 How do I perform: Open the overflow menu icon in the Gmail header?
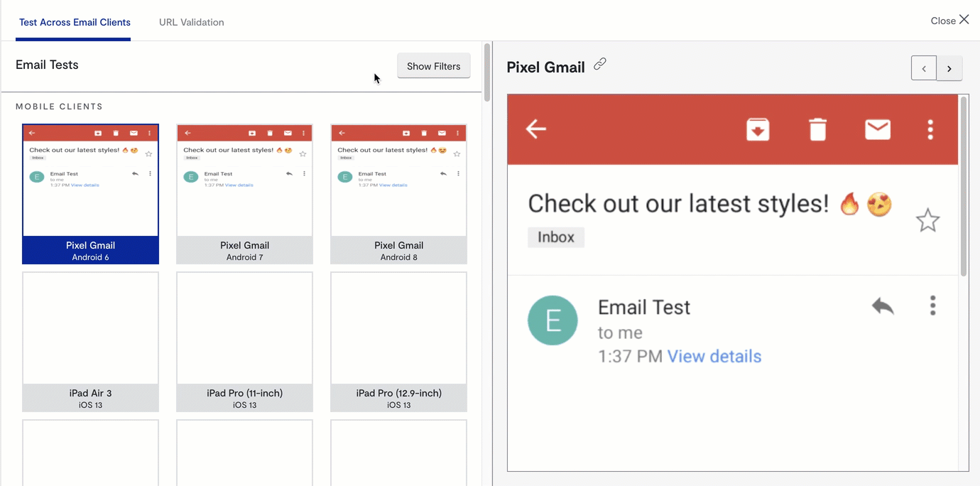(930, 129)
